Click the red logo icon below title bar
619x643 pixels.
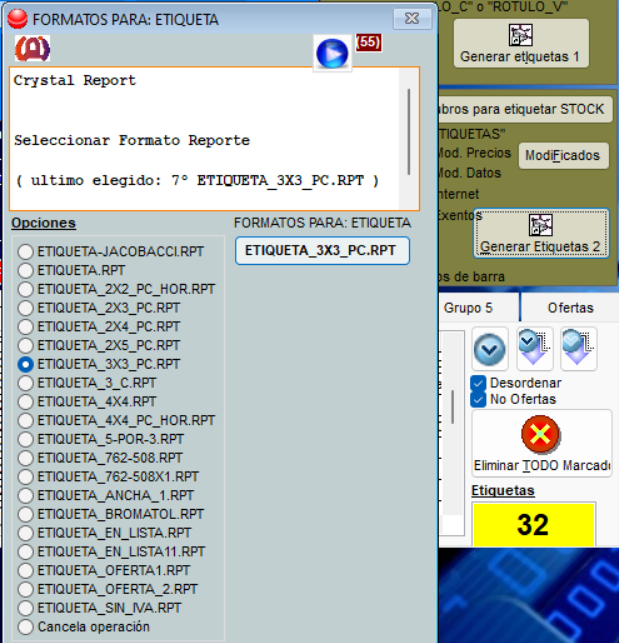(32, 48)
